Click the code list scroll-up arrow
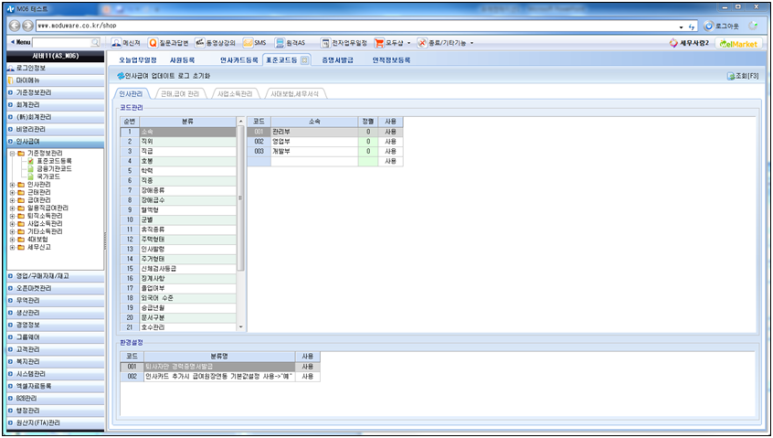 tap(241, 121)
